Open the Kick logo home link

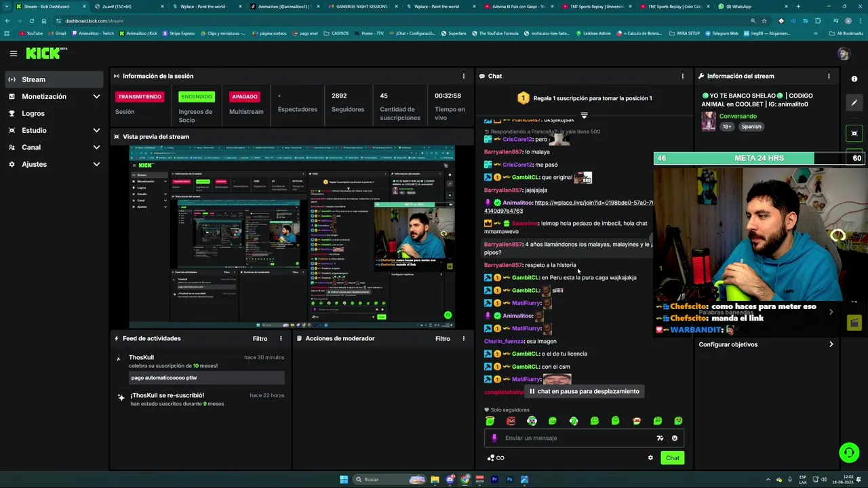click(47, 53)
